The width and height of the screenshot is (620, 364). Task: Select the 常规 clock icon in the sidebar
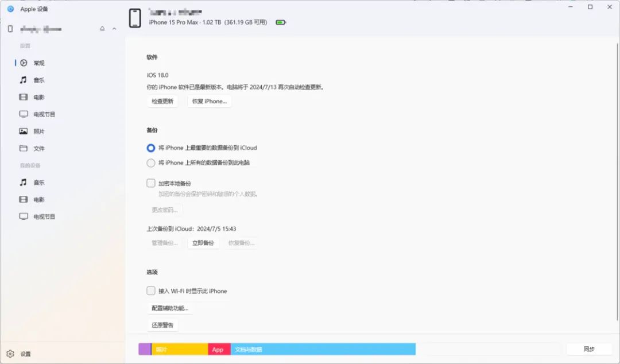(x=24, y=63)
